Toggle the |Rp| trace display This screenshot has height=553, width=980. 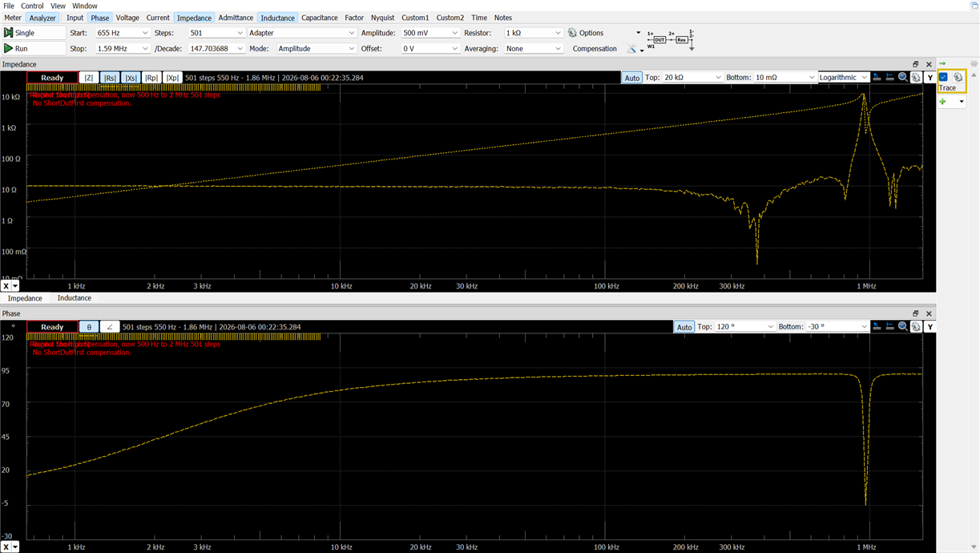pos(151,78)
